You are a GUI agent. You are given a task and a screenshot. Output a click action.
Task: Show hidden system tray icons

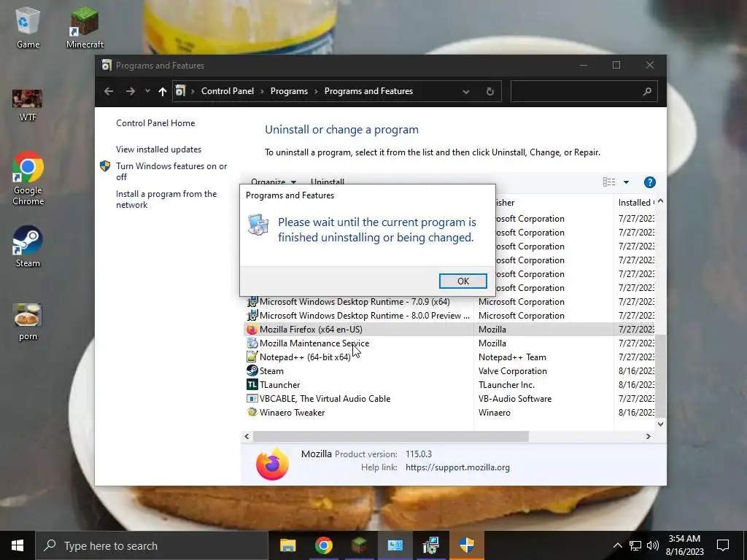pos(617,545)
